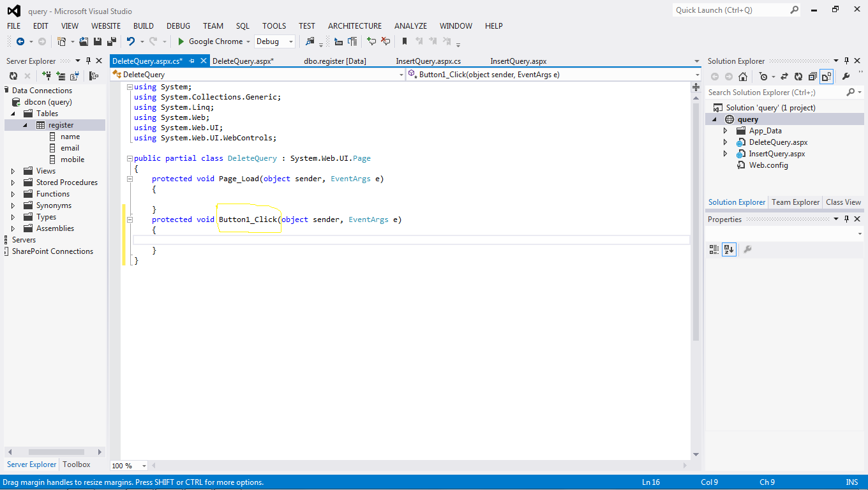Click the Quick Launch input box
868x490 pixels.
point(731,10)
